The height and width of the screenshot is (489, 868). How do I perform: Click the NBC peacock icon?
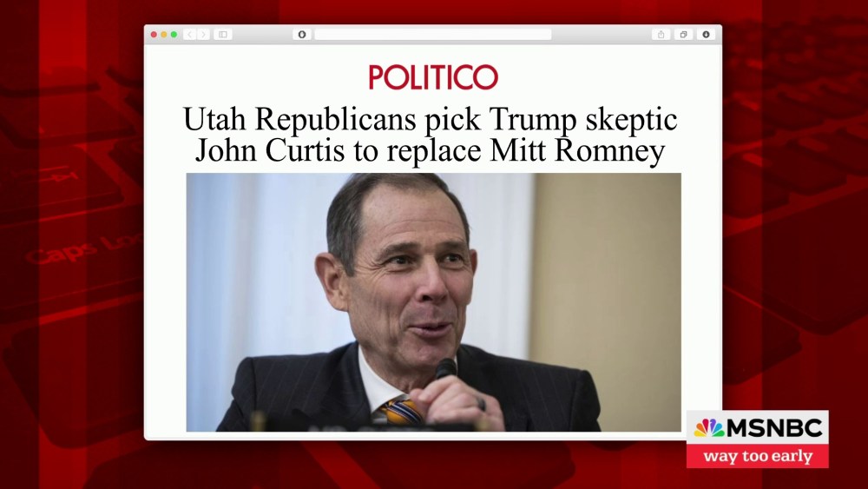709,428
